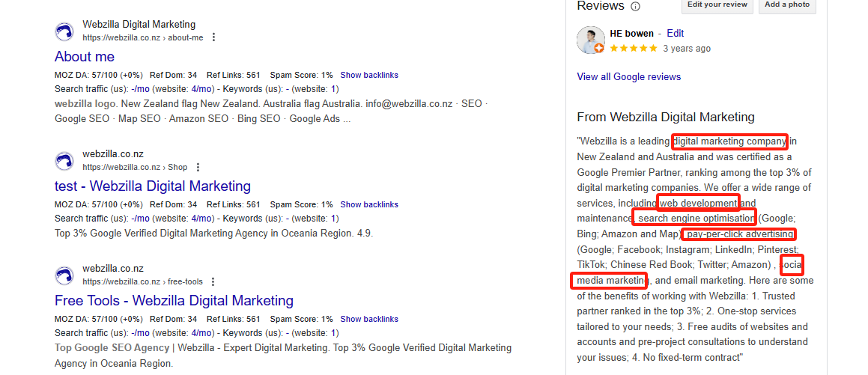Click the Add a photo button
This screenshot has height=375, width=868.
786,5
